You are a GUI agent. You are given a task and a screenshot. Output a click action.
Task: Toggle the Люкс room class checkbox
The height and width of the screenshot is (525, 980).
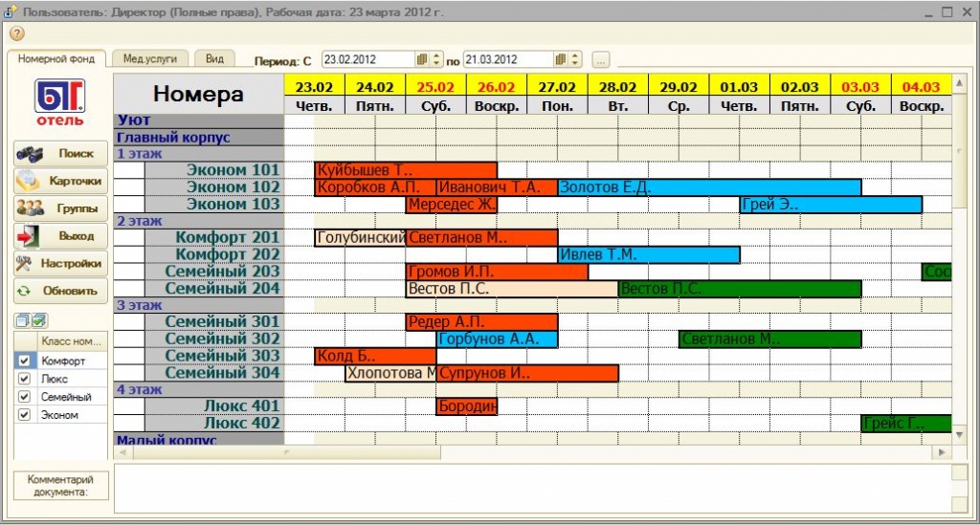(24, 379)
